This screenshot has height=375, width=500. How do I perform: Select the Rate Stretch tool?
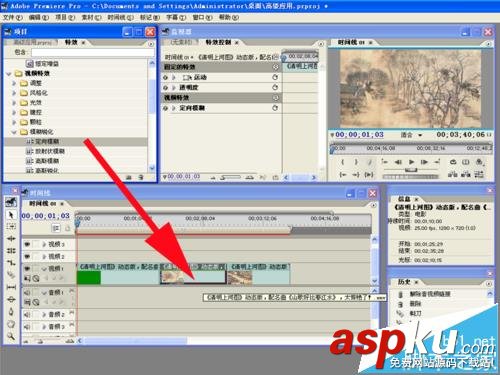11,263
